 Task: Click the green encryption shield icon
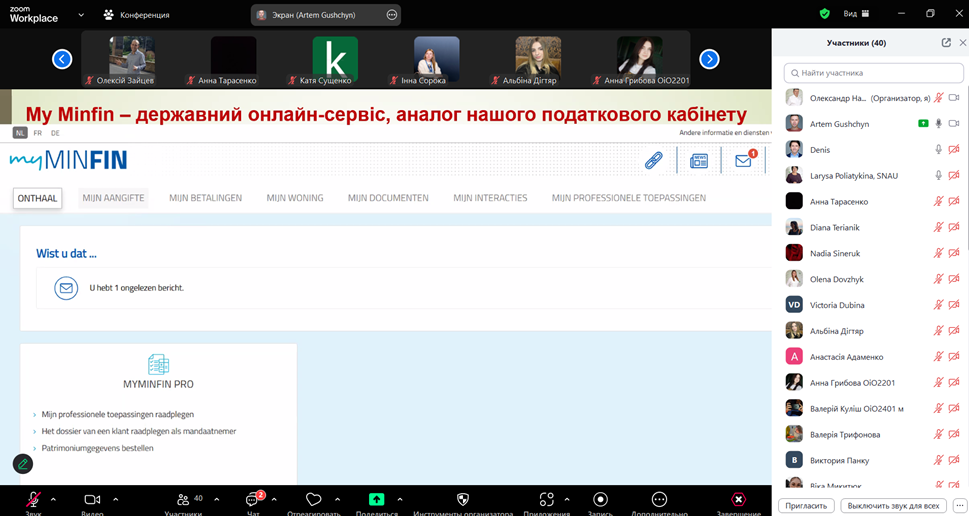(824, 14)
